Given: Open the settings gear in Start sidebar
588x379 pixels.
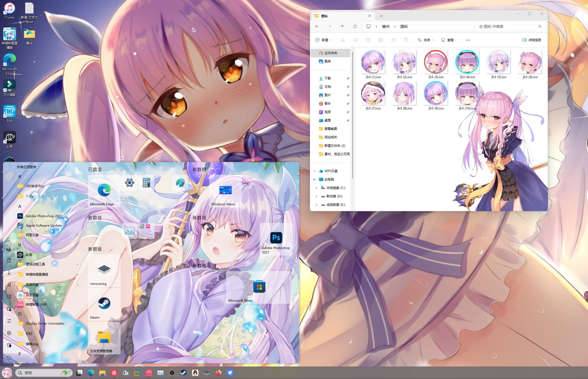Looking at the screenshot, I should coord(9,333).
